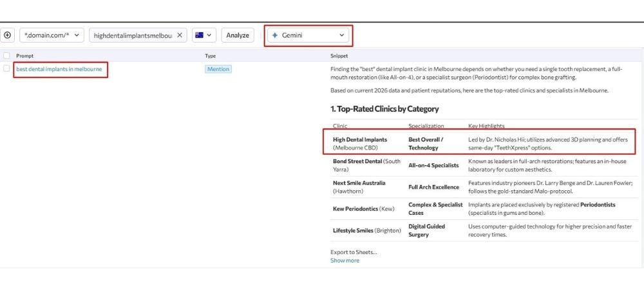Click the computer-guided technology highlights text
Viewport: 644px width, 298px height.
pos(549,230)
